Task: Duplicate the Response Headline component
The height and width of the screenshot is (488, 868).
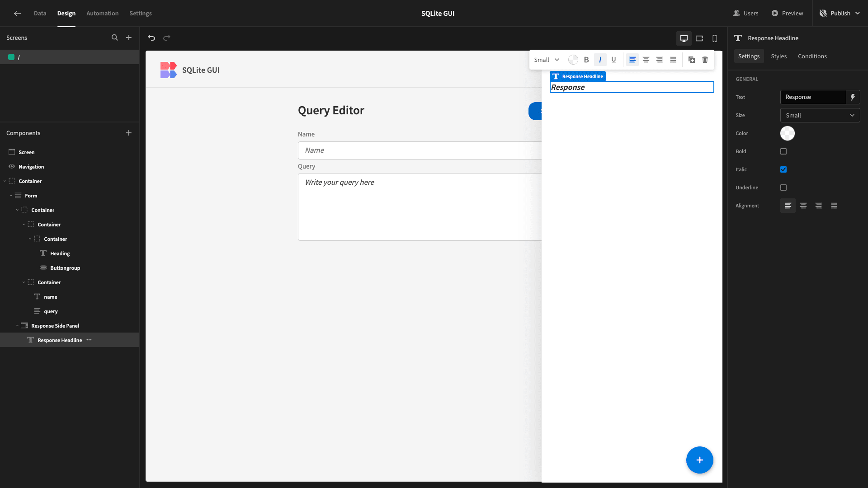Action: coord(692,60)
